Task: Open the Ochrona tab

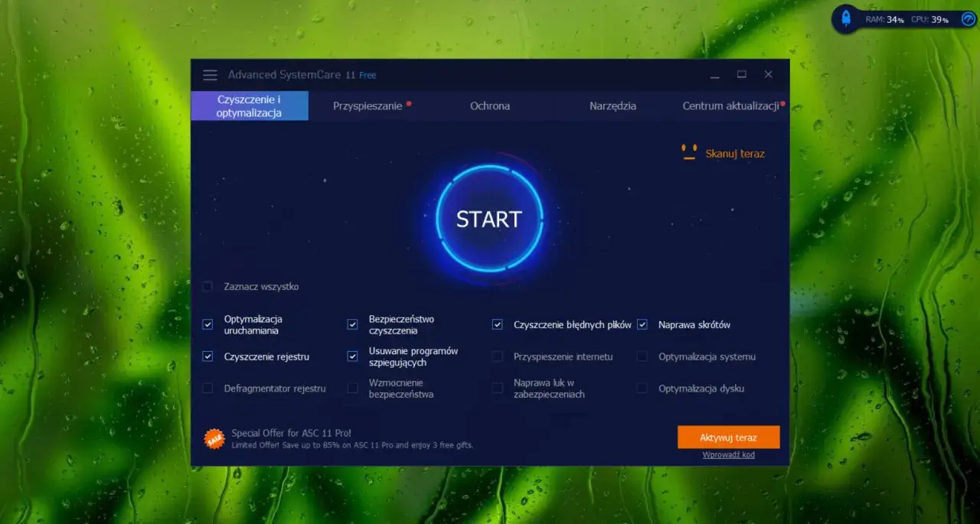Action: pos(490,106)
